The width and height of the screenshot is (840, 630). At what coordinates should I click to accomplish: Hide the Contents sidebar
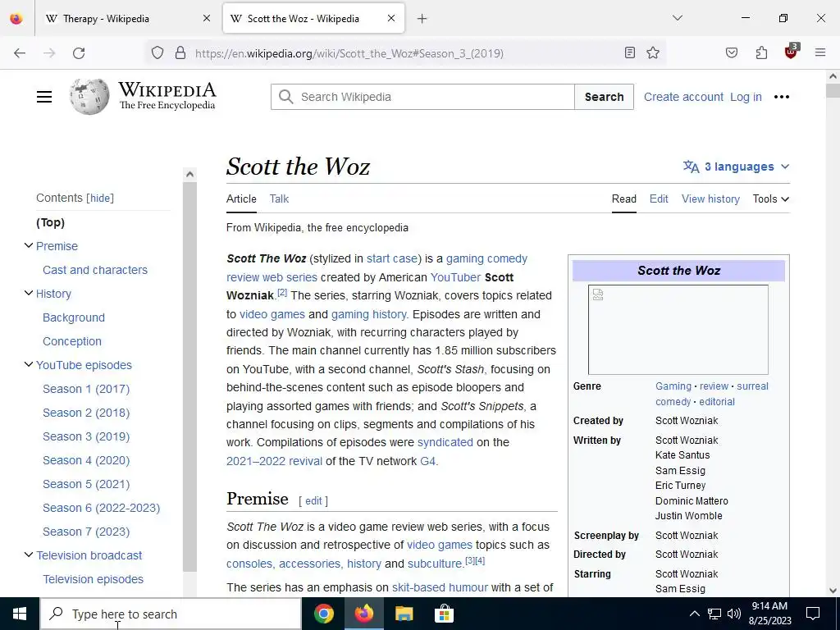coord(100,199)
